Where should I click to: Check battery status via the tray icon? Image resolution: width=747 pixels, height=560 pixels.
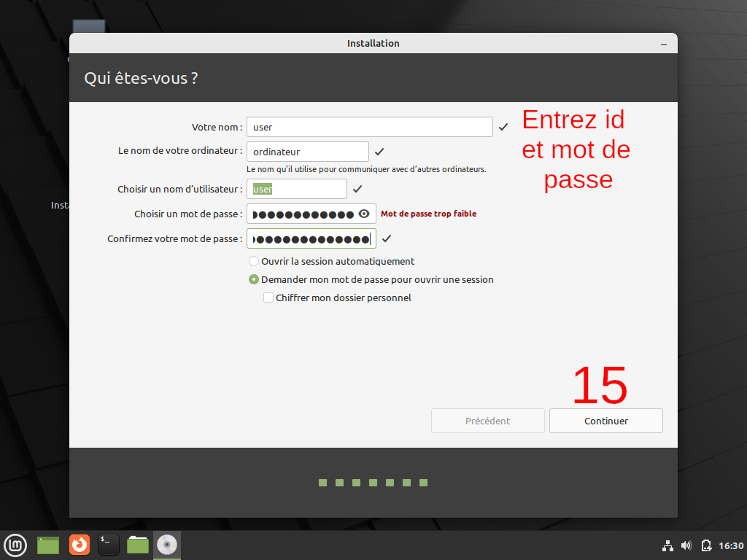click(x=705, y=545)
